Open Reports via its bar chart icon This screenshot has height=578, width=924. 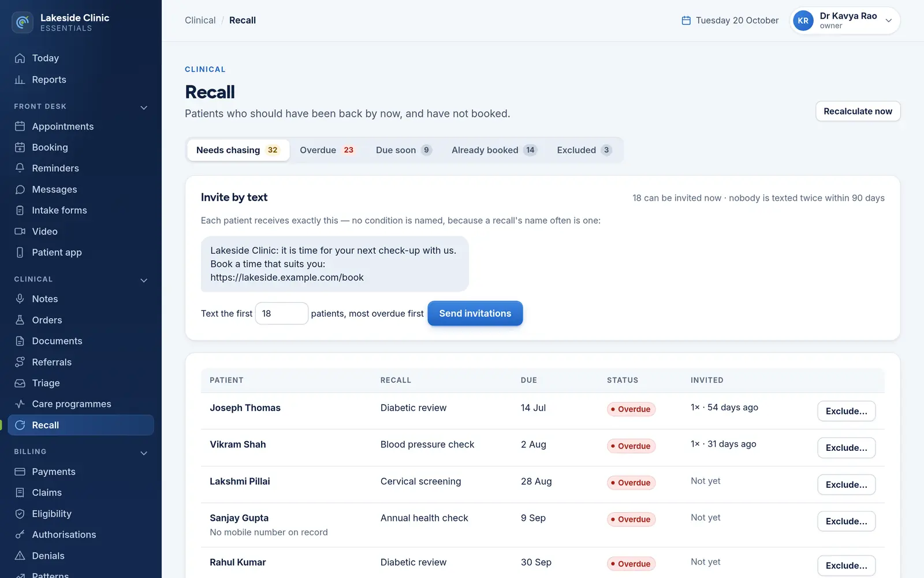coord(20,80)
